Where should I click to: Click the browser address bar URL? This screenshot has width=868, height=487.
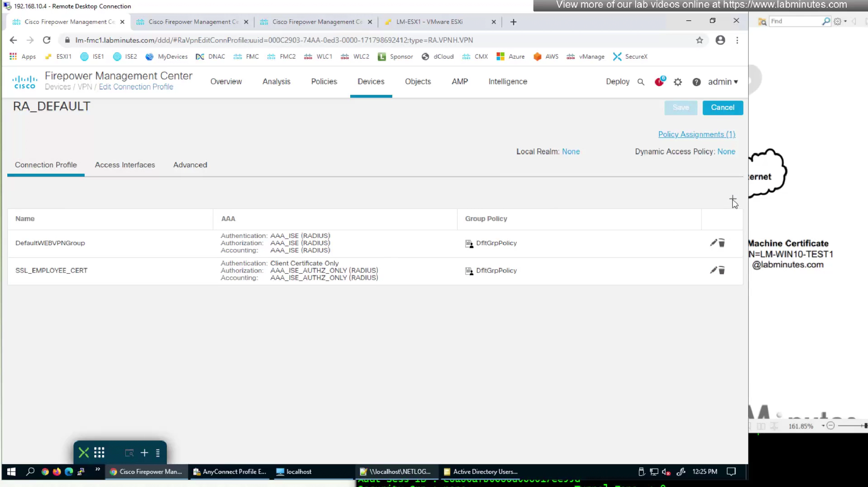pos(274,40)
